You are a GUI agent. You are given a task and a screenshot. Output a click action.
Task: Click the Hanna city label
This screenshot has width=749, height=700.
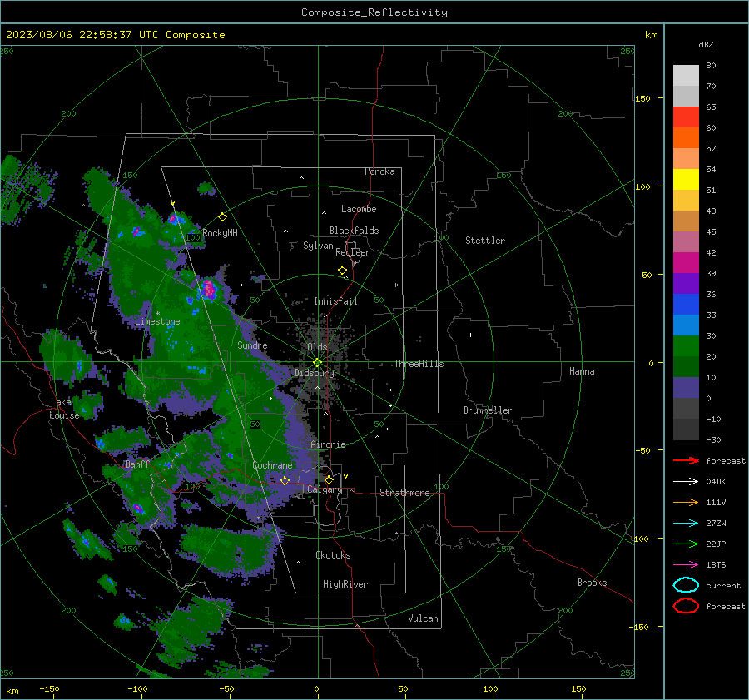point(582,371)
